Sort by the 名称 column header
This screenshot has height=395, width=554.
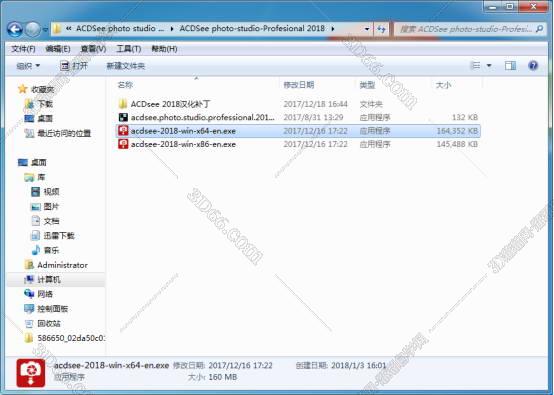click(125, 85)
